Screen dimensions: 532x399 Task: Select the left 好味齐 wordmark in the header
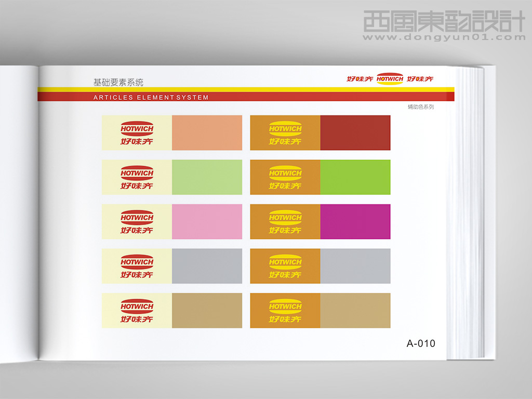coord(361,79)
